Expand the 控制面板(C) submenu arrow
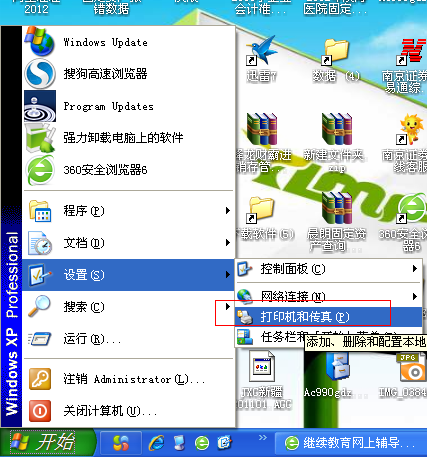The image size is (427, 457). click(414, 269)
